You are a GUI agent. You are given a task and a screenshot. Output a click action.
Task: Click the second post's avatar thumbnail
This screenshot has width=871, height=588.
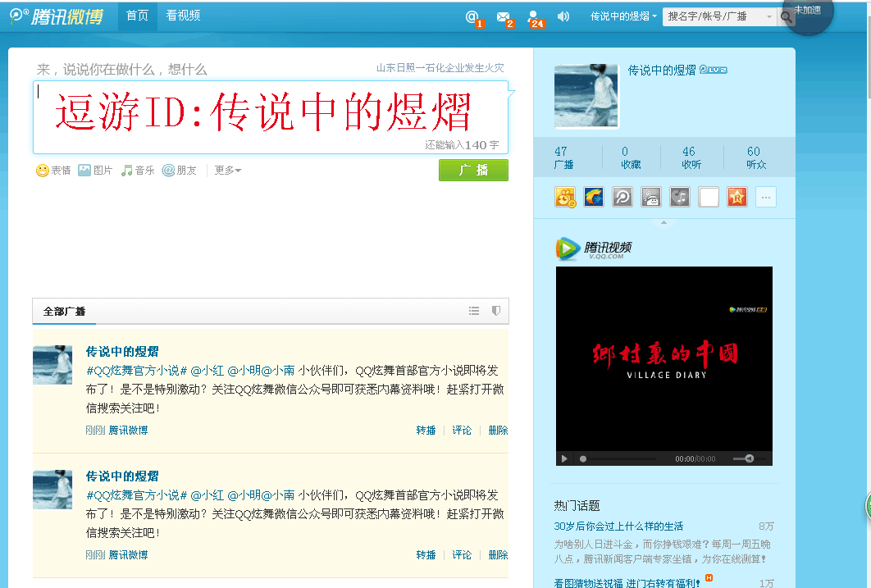coord(52,489)
